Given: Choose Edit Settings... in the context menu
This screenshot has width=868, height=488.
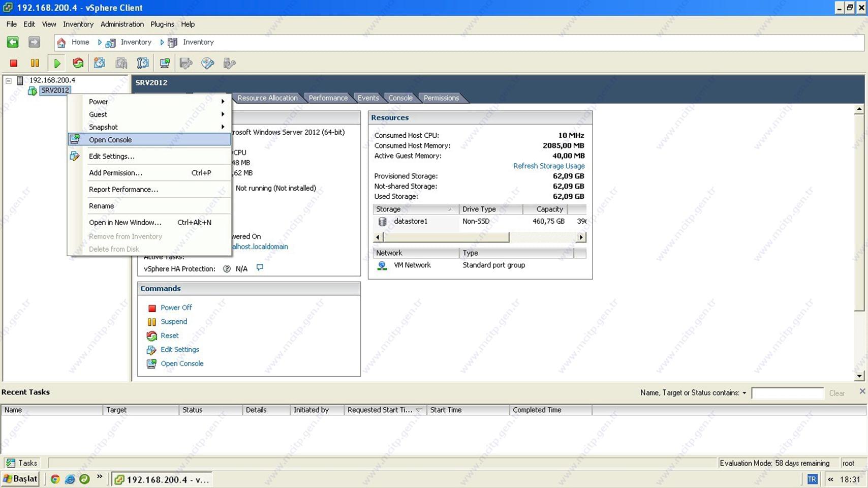Looking at the screenshot, I should point(149,157).
